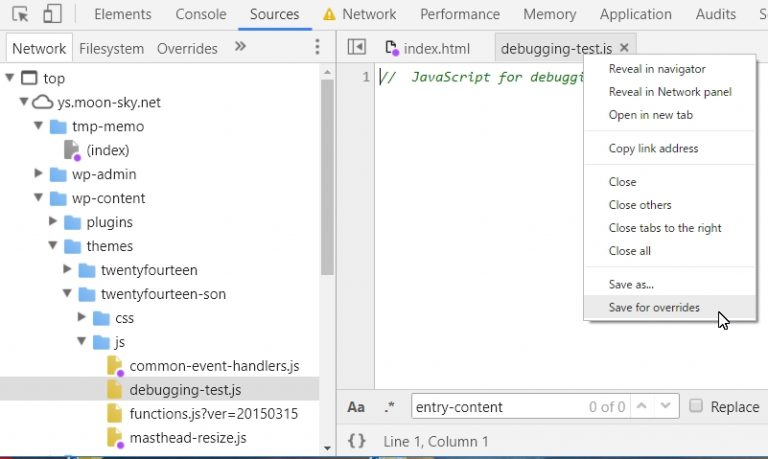Select debugging-test.js in the file tree
768x459 pixels.
(x=160, y=390)
